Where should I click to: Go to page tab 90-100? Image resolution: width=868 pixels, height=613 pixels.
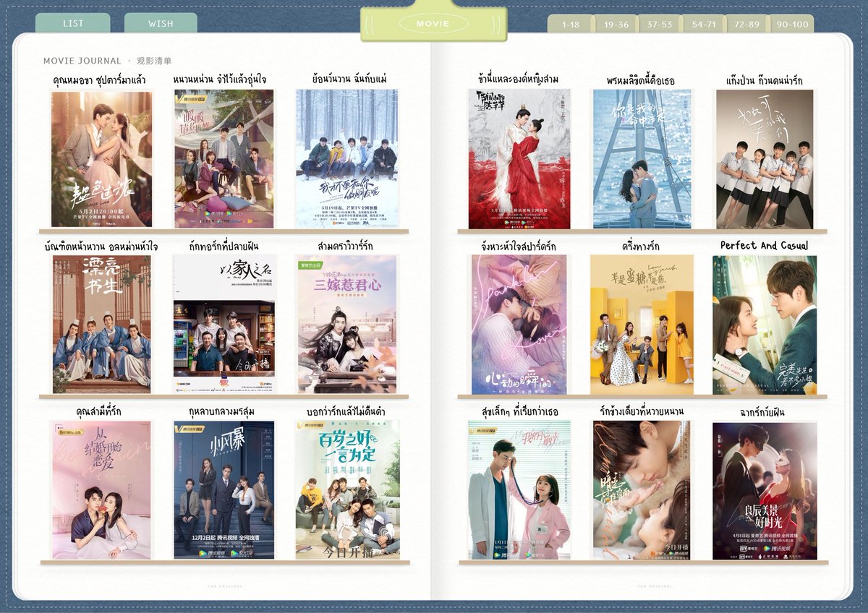pos(792,25)
